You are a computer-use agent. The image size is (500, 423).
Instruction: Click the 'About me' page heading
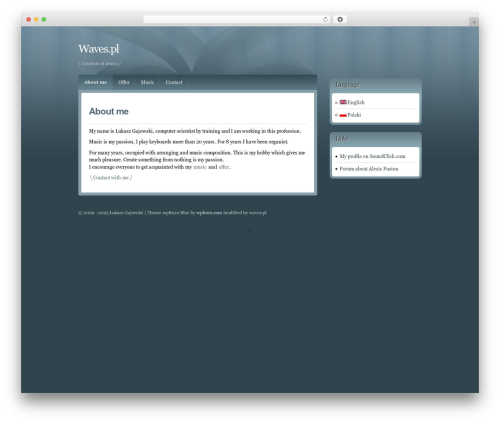click(x=109, y=111)
